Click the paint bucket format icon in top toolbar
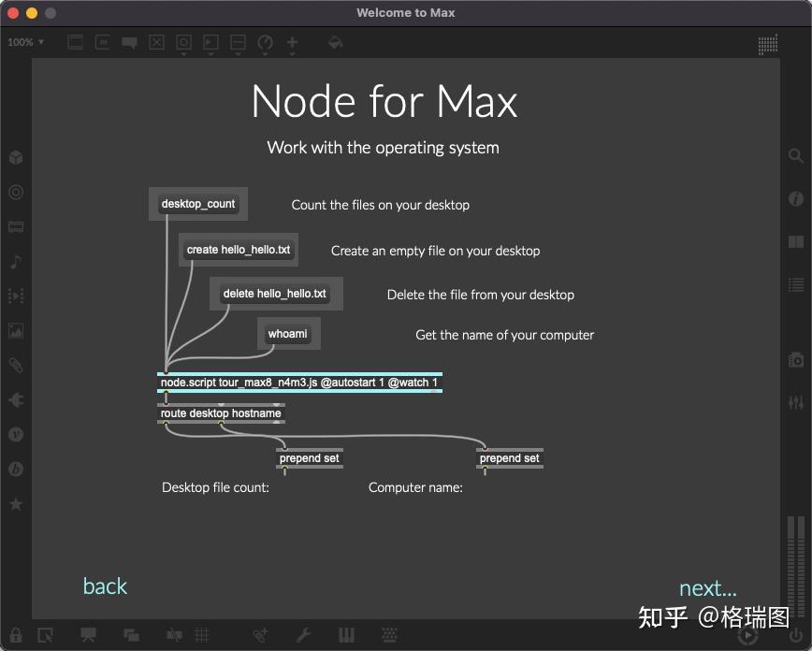The image size is (812, 651). coord(335,41)
